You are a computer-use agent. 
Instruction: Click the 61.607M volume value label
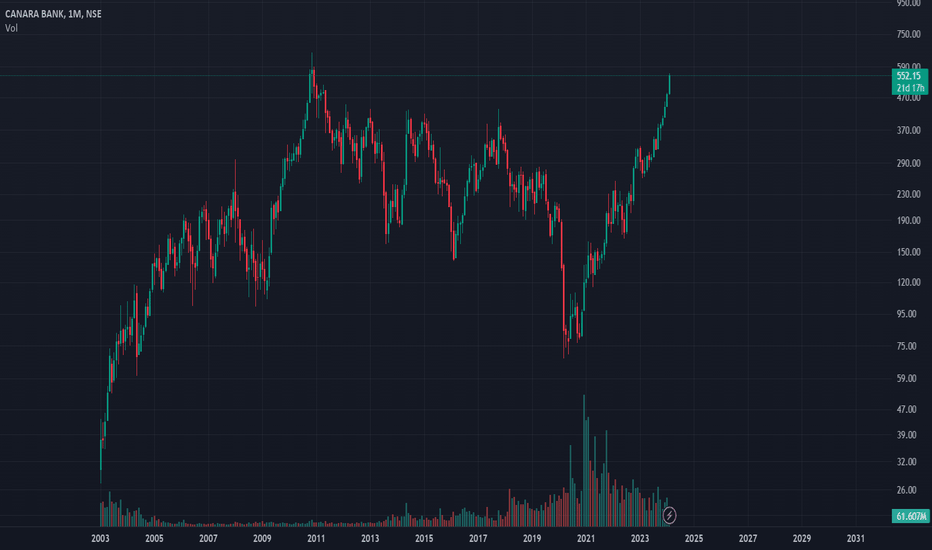tap(911, 516)
